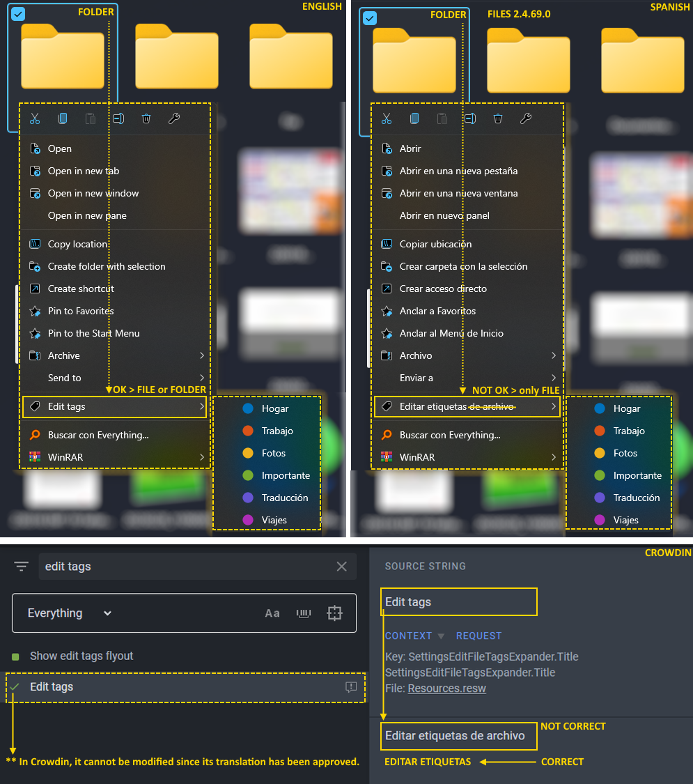Viewport: 693px width, 784px height.
Task: Open Properties via the wrench icon
Action: point(174,118)
